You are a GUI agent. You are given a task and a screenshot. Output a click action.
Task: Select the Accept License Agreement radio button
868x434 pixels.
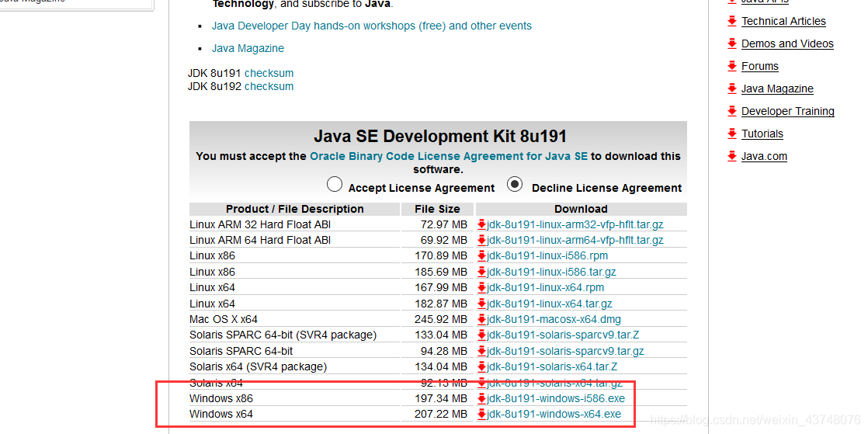(335, 185)
